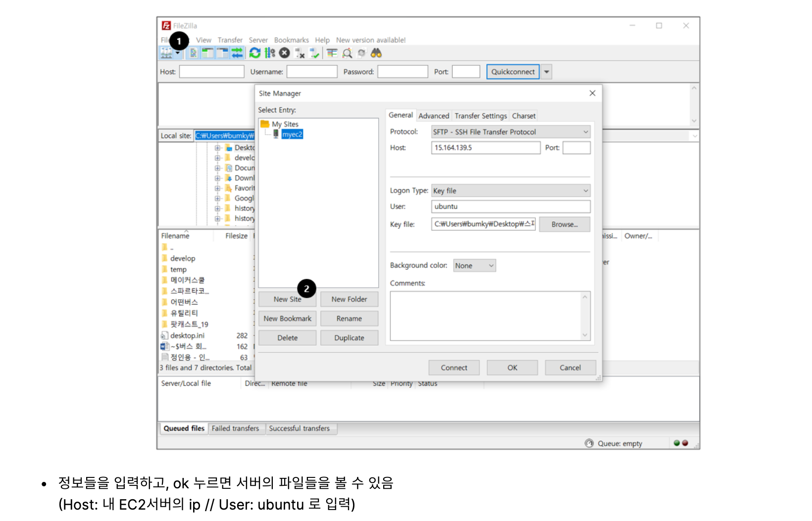
Task: Open the Server menu
Action: point(258,40)
